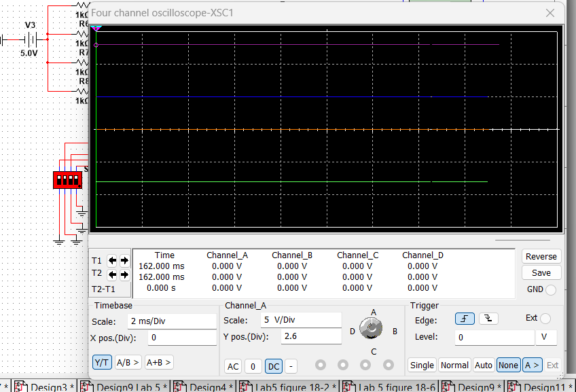
Task: Click the minus coupling button
Action: (289, 366)
